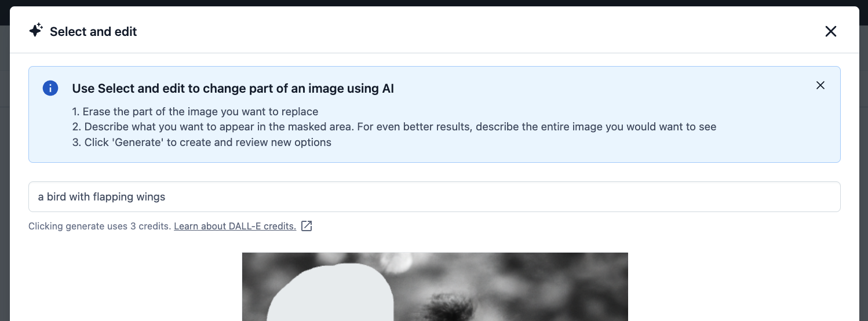Viewport: 868px width, 321px height.
Task: Click the blue info circle icon
Action: [x=50, y=88]
